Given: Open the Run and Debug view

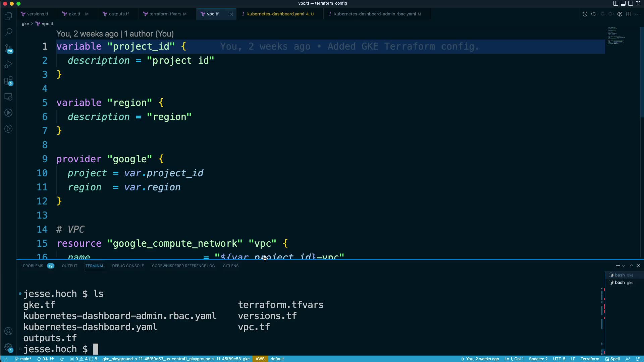Looking at the screenshot, I should tap(8, 64).
